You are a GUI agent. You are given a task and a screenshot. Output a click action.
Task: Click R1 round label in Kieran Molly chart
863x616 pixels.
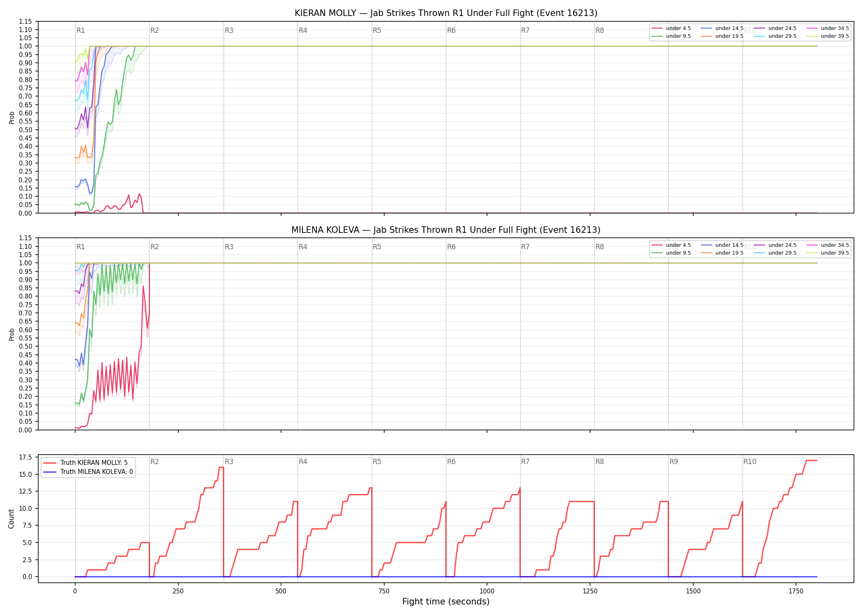(81, 30)
